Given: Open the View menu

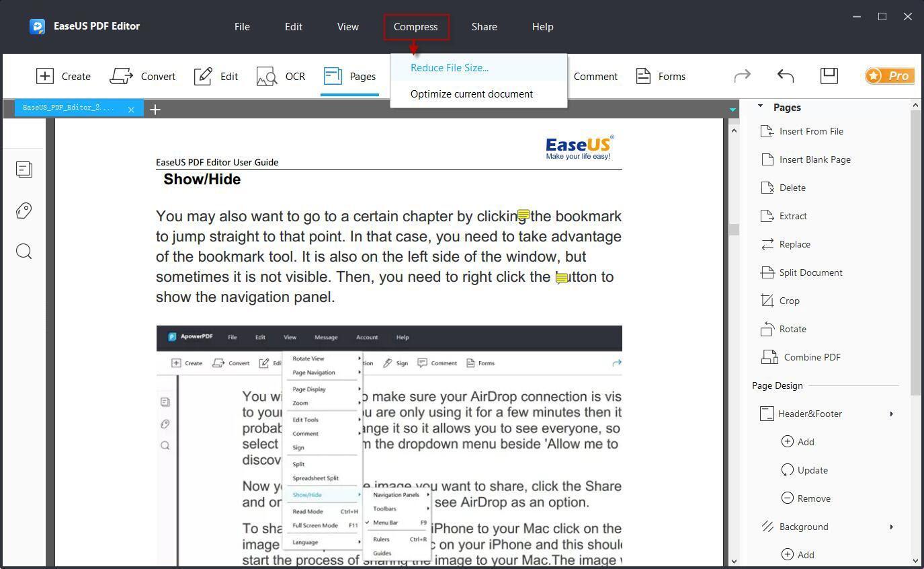Looking at the screenshot, I should (348, 27).
